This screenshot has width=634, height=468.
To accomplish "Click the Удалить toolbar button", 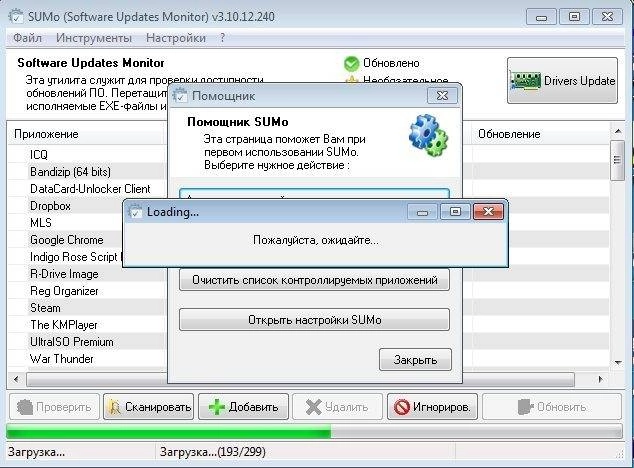I will coord(338,407).
